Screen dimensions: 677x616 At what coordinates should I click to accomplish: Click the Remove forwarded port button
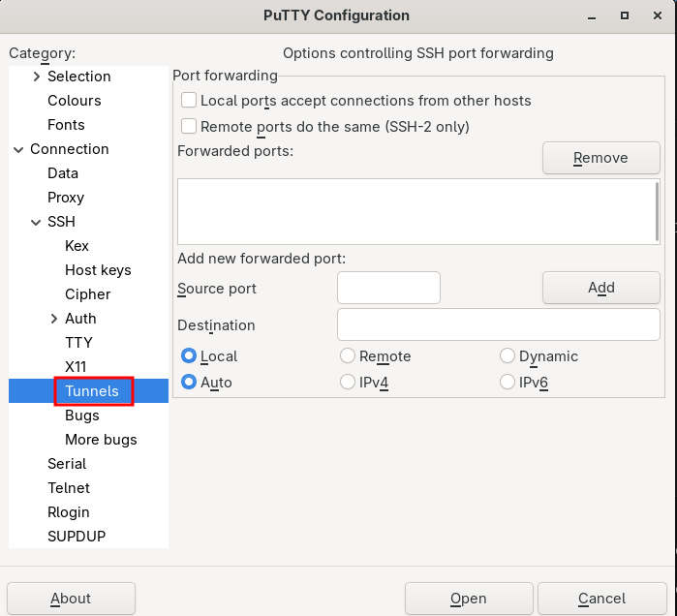coord(601,158)
